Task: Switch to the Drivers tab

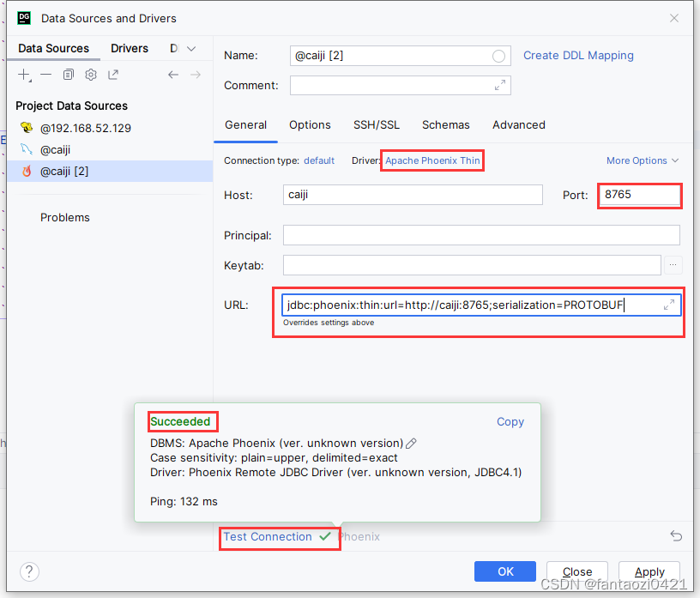Action: coord(130,48)
